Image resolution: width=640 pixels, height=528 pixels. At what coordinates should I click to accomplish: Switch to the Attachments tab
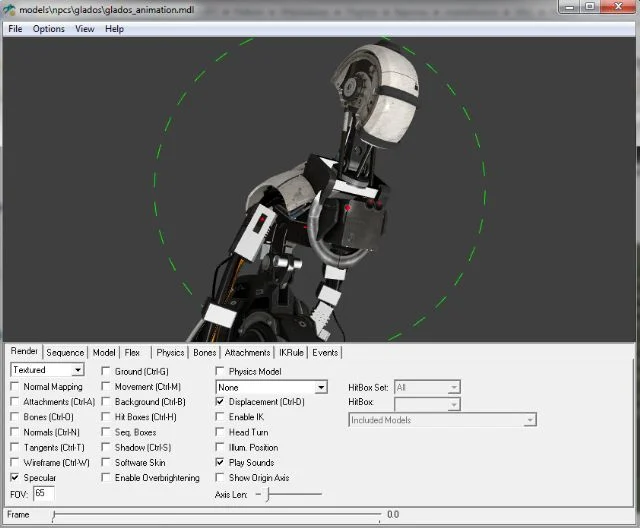point(247,353)
